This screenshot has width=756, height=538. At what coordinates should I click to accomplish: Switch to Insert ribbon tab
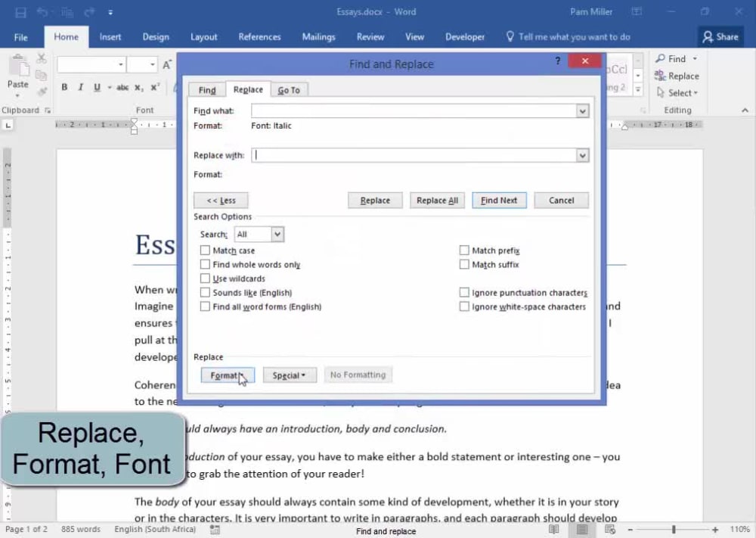click(110, 37)
